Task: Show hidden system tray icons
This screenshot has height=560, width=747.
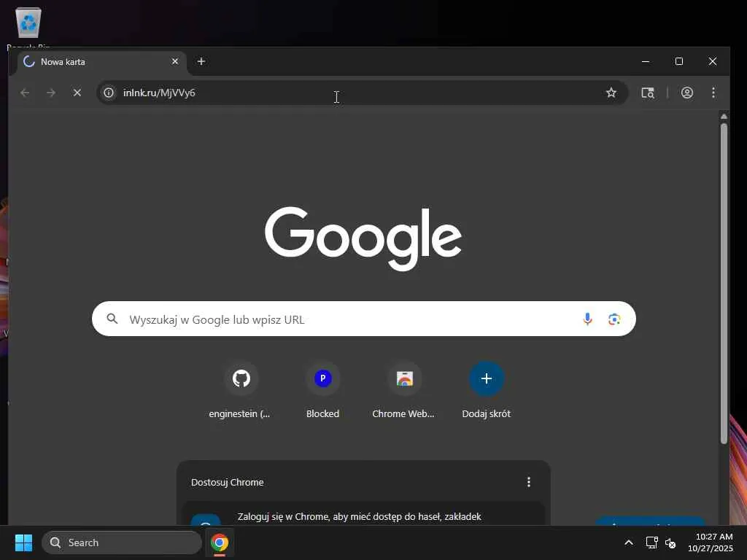Action: pyautogui.click(x=628, y=542)
